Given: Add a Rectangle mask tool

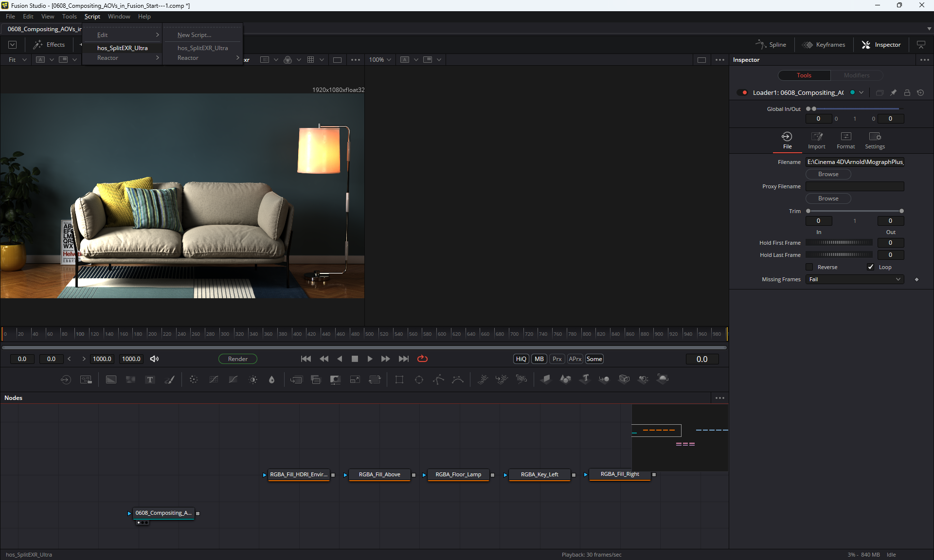Looking at the screenshot, I should (x=399, y=379).
